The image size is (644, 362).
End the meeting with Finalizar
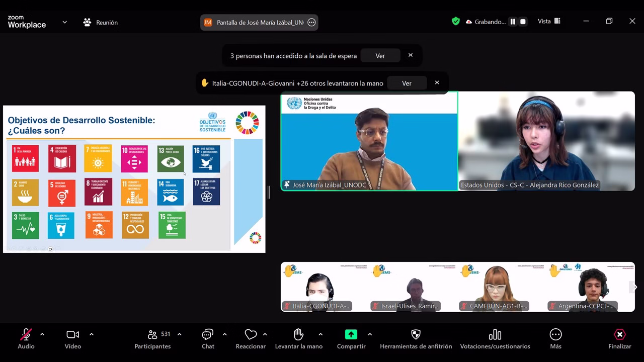tap(619, 335)
